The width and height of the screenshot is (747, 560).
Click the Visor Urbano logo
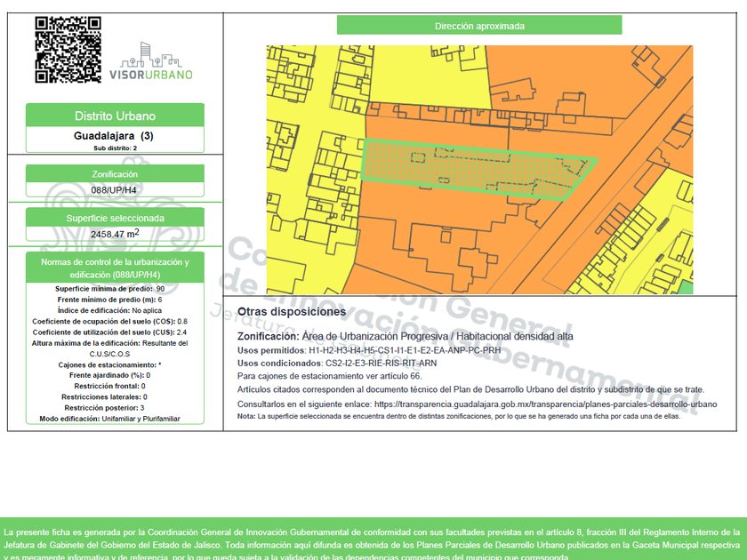click(x=151, y=61)
